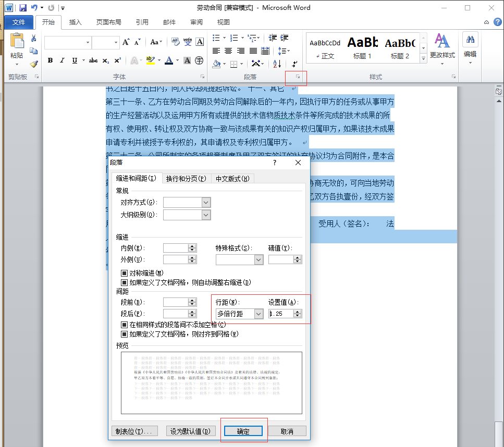Screen dimensions: 504x447
Task: Apply the 标题 1 style
Action: [x=363, y=47]
